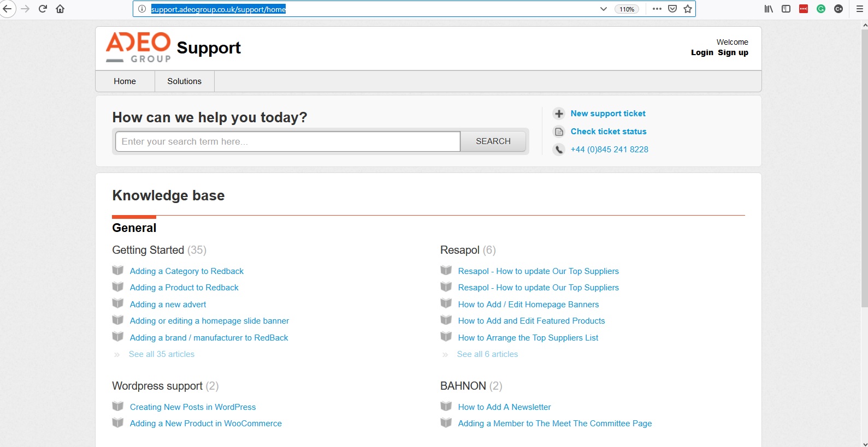
Task: Click the red extension icon in toolbar
Action: 804,9
